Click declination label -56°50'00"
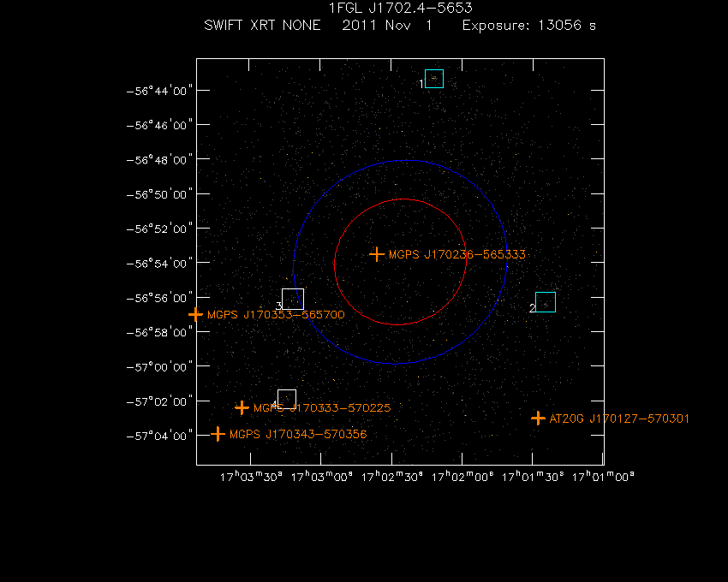Screen dimensions: 728x582 point(159,194)
